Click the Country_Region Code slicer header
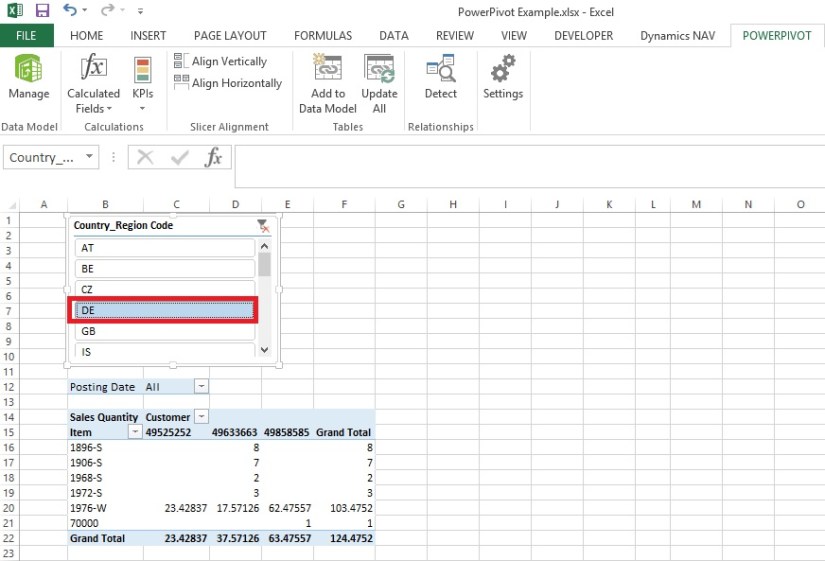 (x=123, y=225)
